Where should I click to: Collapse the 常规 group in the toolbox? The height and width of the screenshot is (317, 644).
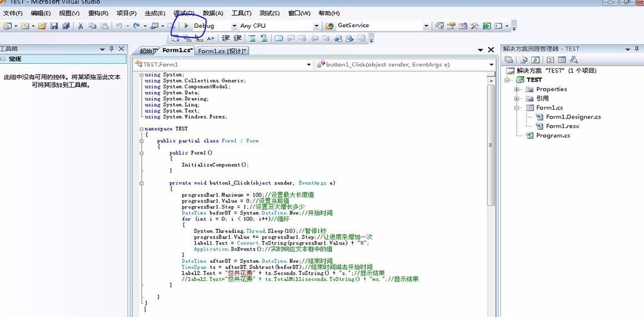click(5, 59)
